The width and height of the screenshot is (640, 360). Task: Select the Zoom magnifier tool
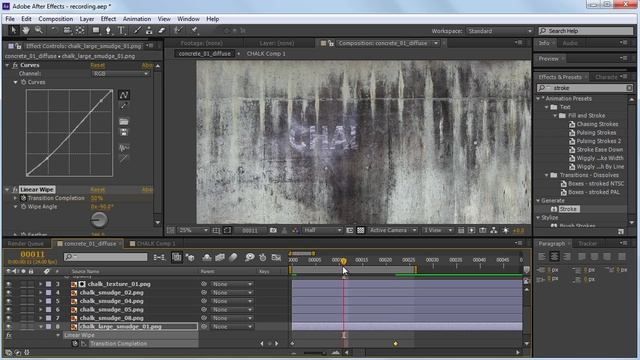tap(39, 30)
